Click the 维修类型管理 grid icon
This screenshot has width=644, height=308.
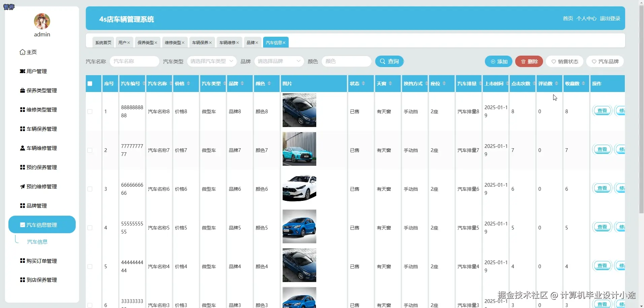pyautogui.click(x=23, y=110)
